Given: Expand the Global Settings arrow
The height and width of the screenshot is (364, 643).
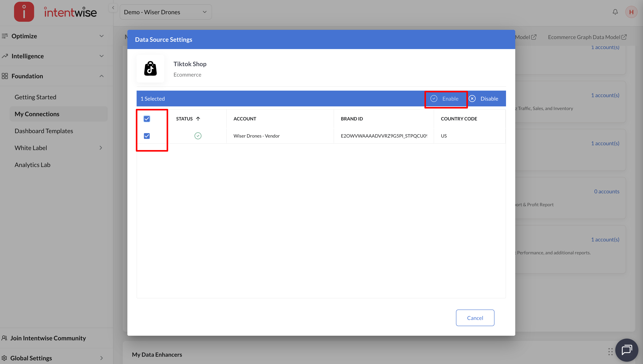Looking at the screenshot, I should coord(102,358).
